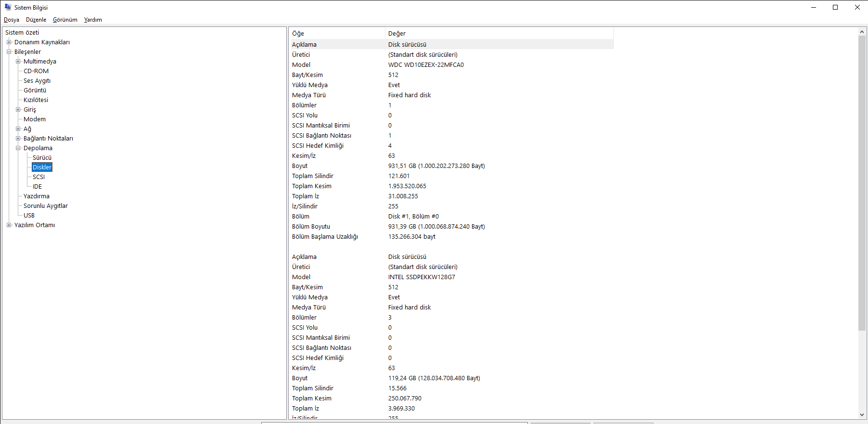Open the Görünüm menu
The width and height of the screenshot is (868, 424).
pos(65,20)
